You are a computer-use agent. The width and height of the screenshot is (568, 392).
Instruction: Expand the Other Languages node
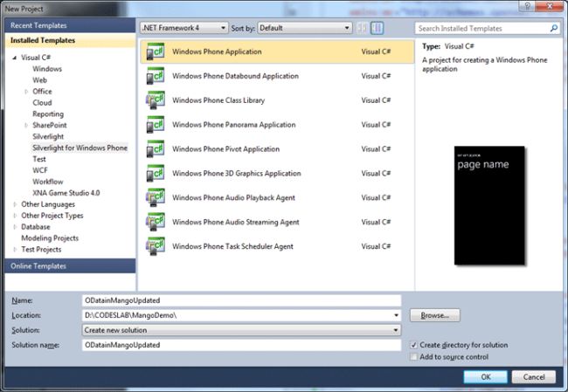click(x=15, y=204)
